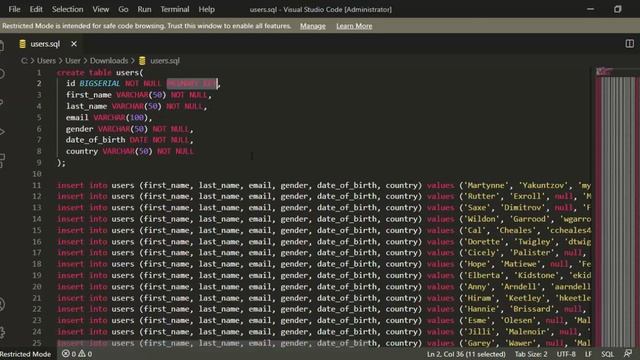Click 'Arndell' value on line 20
Image resolution: width=640 pixels, height=360 pixels.
tap(520, 287)
